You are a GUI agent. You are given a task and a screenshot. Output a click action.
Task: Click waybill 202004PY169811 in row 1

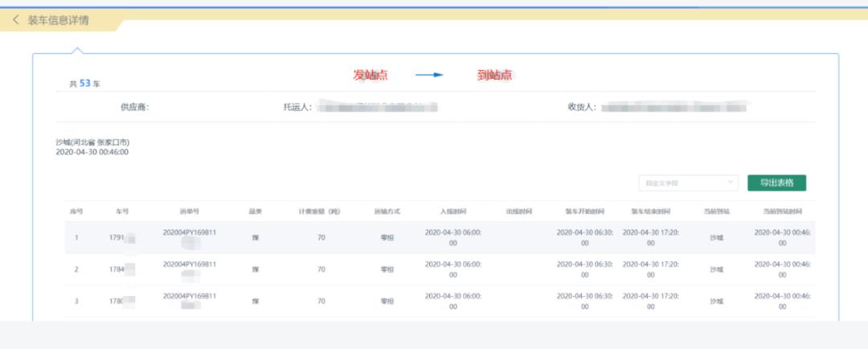(190, 232)
